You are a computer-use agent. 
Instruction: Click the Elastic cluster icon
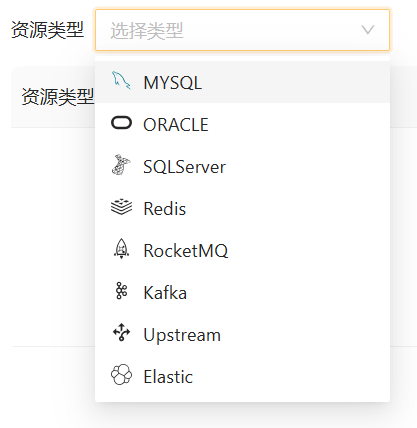pos(121,374)
